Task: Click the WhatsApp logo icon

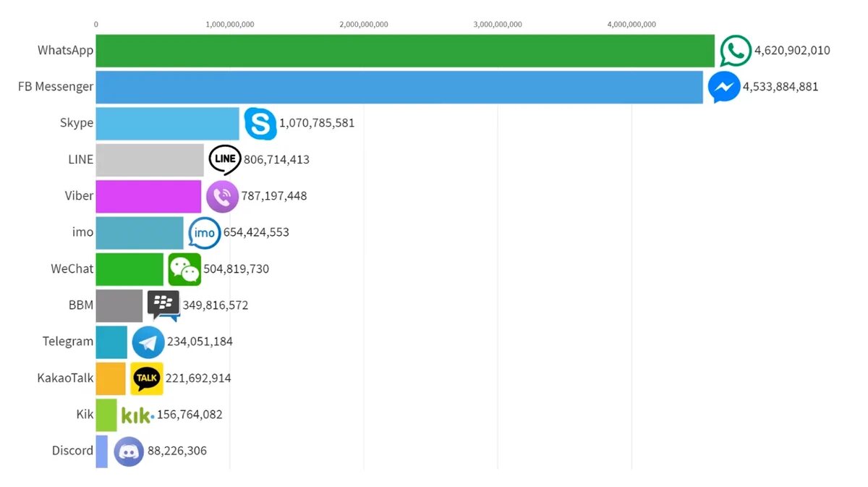Action: 736,51
